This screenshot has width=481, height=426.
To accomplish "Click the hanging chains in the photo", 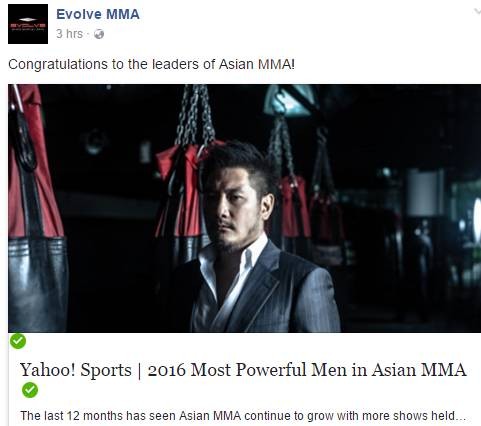I will 195,115.
